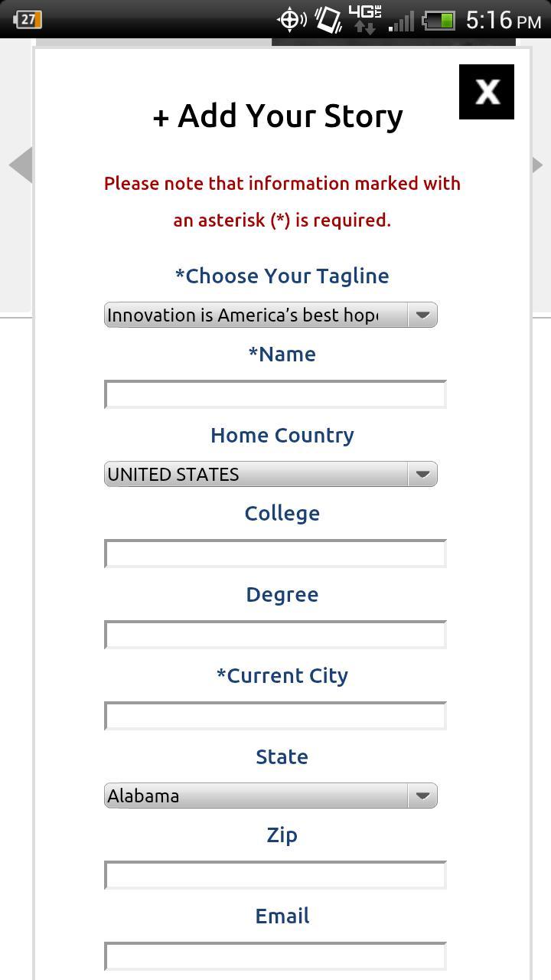Navigate back with the left arrow

21,165
